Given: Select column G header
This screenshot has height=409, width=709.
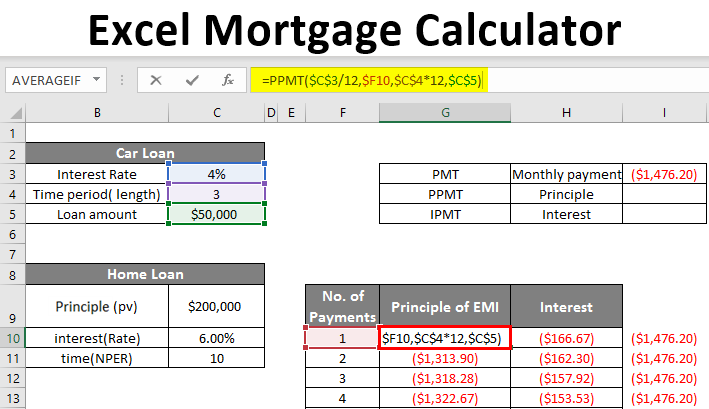Looking at the screenshot, I should point(445,113).
